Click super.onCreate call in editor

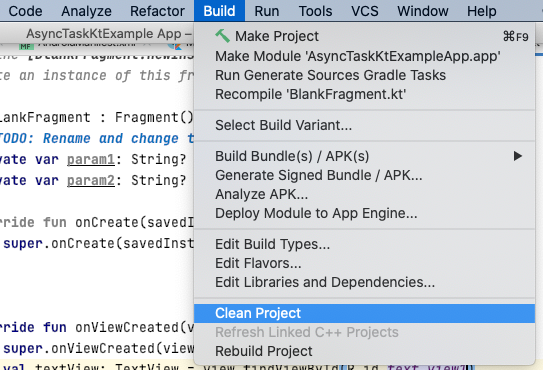[x=97, y=244]
